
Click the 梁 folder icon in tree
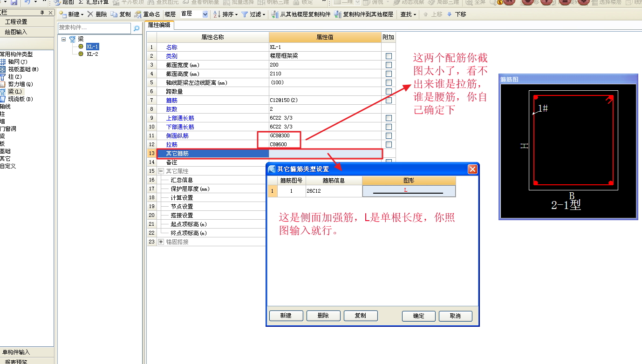72,39
